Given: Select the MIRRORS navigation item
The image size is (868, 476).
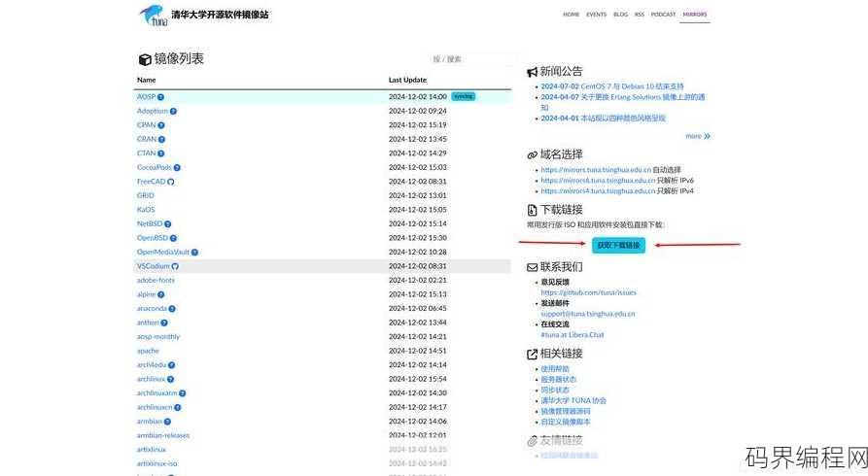Looking at the screenshot, I should tap(695, 15).
